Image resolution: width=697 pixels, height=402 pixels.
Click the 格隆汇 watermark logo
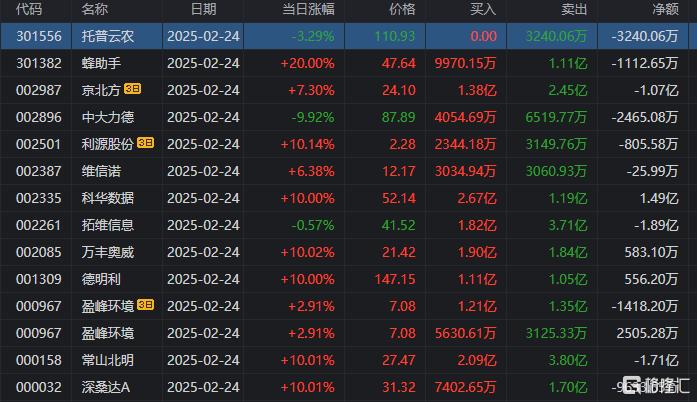[x=656, y=385]
